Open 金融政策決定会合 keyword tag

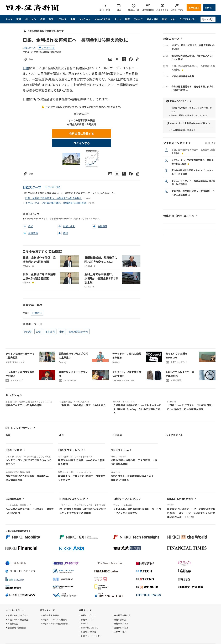(78, 332)
